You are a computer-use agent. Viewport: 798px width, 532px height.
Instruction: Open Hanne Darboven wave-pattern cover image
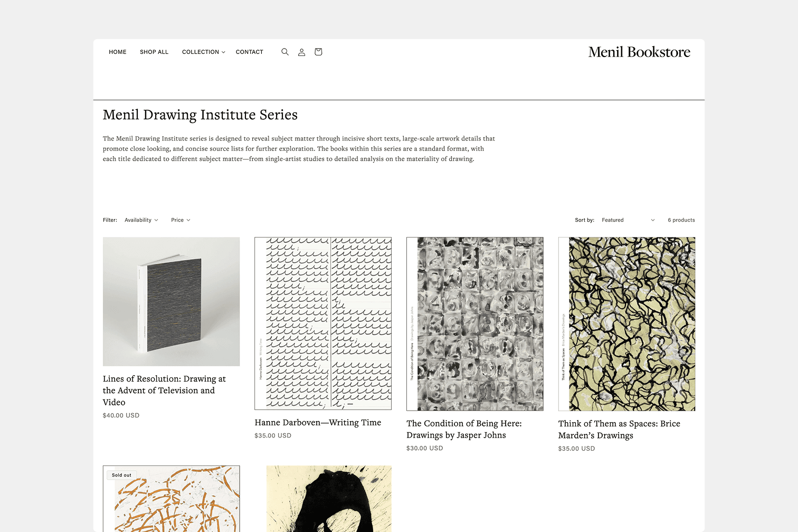[x=323, y=324]
